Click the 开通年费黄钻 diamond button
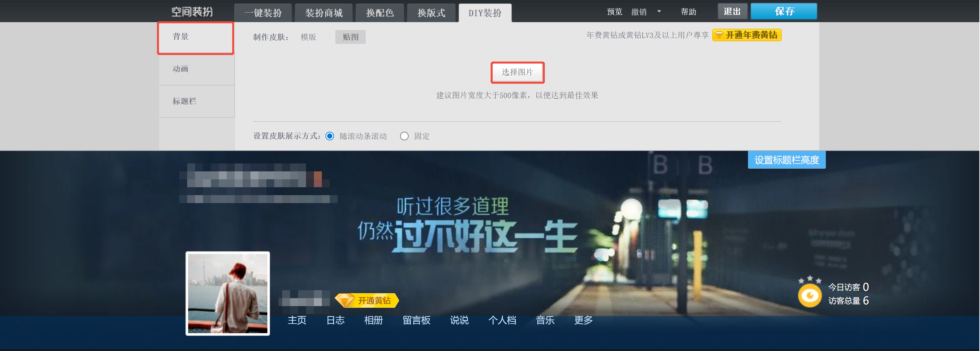The height and width of the screenshot is (351, 980). pyautogui.click(x=746, y=35)
